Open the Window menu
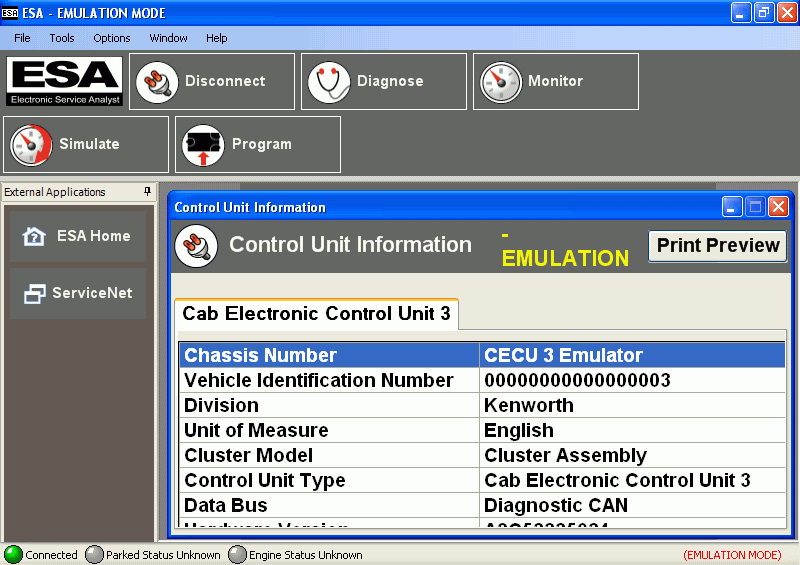This screenshot has height=565, width=800. click(168, 38)
